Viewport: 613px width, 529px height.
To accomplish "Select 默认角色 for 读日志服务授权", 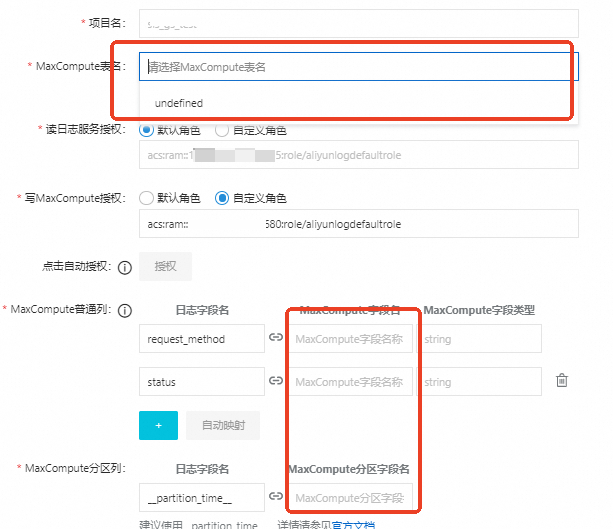I will point(146,130).
